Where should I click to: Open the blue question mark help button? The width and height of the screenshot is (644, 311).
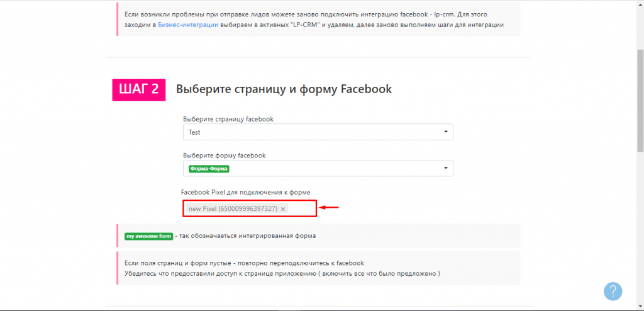tap(613, 291)
